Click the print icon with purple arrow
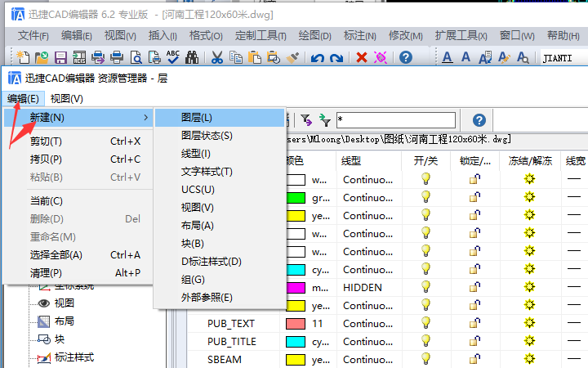 coord(98,57)
